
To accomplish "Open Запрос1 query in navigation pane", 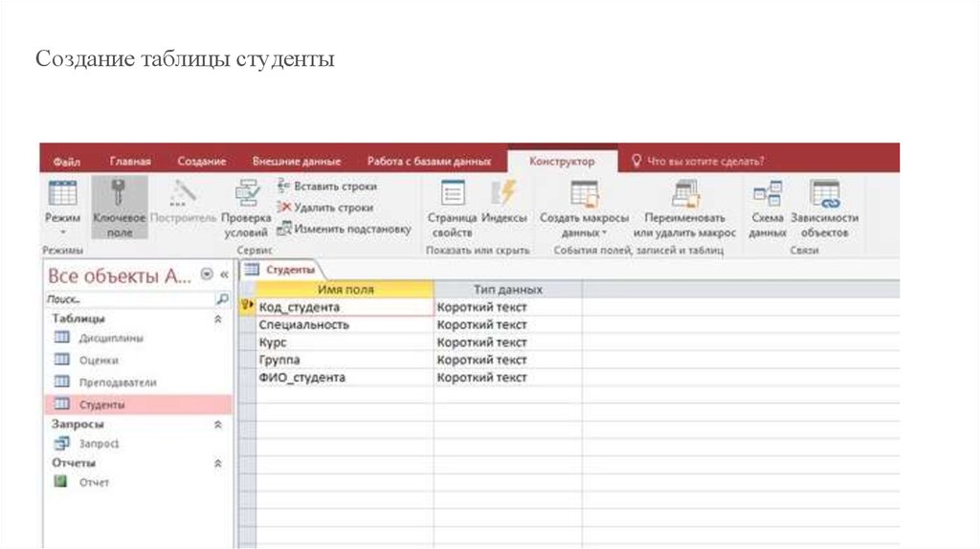I will (99, 444).
